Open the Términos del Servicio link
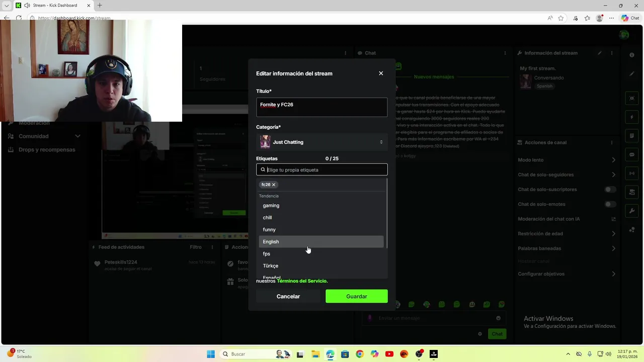The height and width of the screenshot is (362, 644). (302, 281)
